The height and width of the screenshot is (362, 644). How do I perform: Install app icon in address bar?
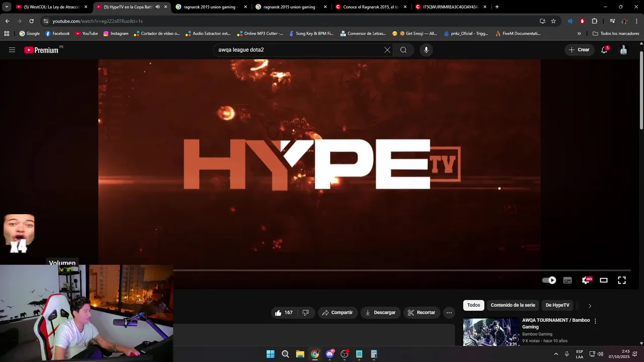click(x=542, y=21)
